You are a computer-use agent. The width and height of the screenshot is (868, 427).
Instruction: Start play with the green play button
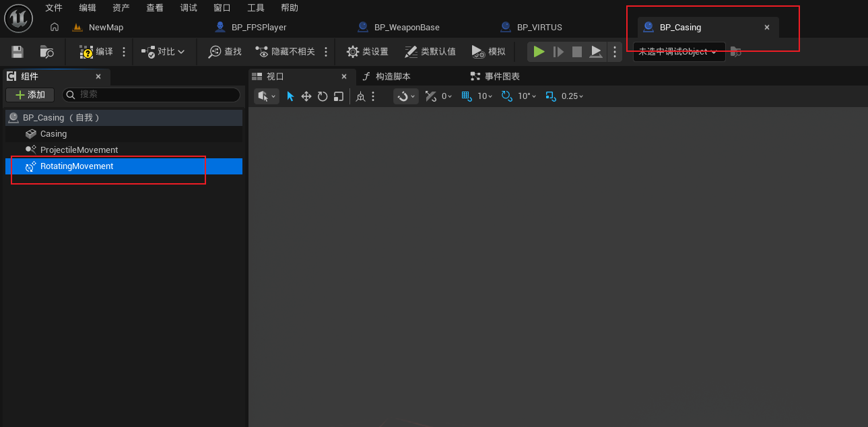point(539,51)
